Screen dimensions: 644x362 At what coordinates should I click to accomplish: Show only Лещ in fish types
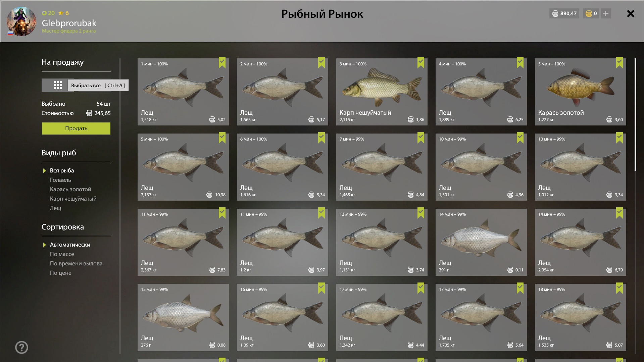[56, 208]
